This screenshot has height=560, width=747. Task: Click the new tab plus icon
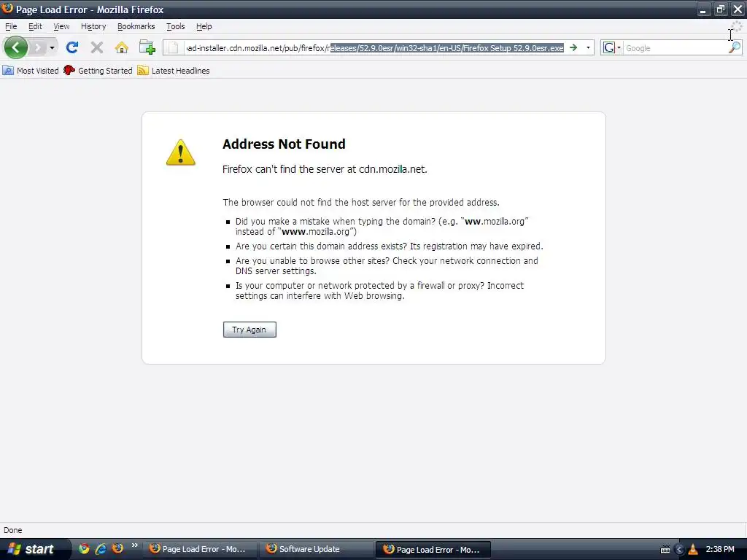coord(147,47)
